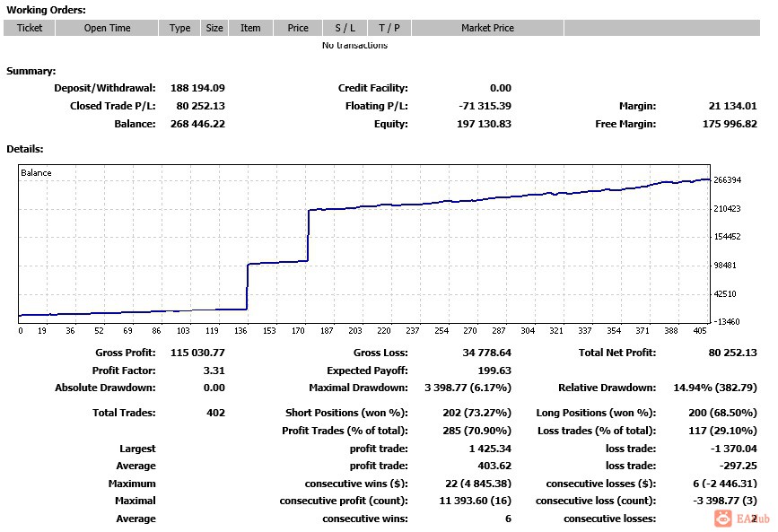Screen dimensions: 778x532
Task: Select Maximal Drawdown value 3 398.77 (6.17%)
Action: [468, 388]
